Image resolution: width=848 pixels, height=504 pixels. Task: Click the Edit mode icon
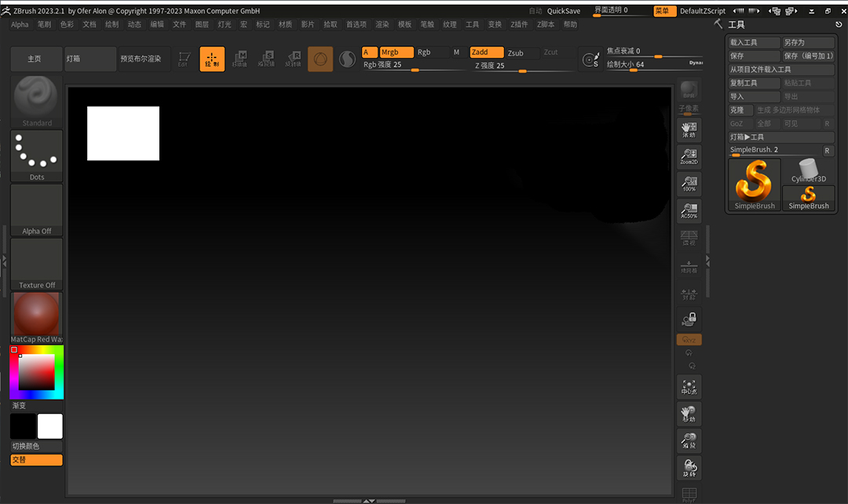point(184,59)
